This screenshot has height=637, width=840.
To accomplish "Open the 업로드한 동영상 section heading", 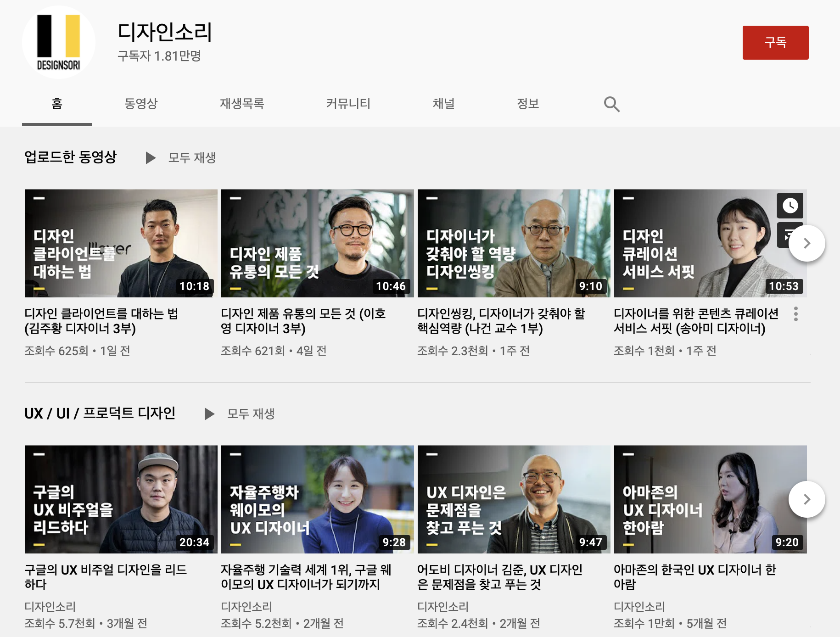I will (70, 157).
